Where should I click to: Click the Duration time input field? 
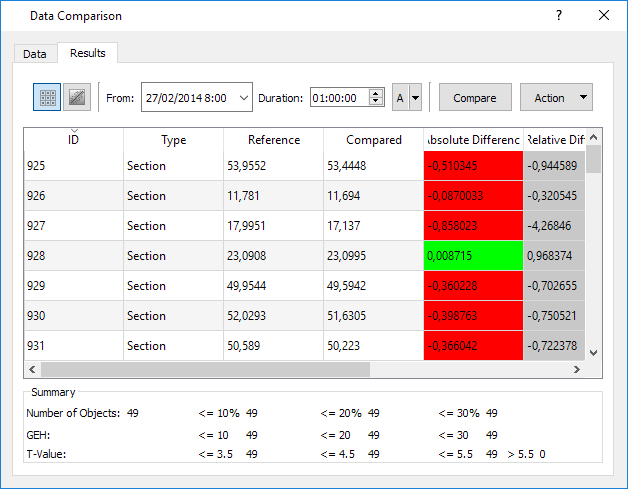[338, 98]
